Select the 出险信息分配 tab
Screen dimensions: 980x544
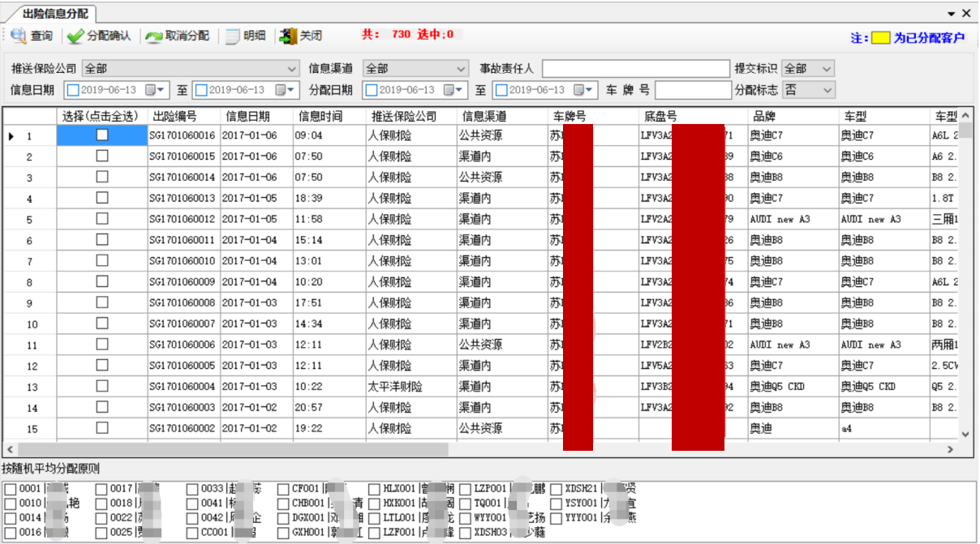[55, 14]
